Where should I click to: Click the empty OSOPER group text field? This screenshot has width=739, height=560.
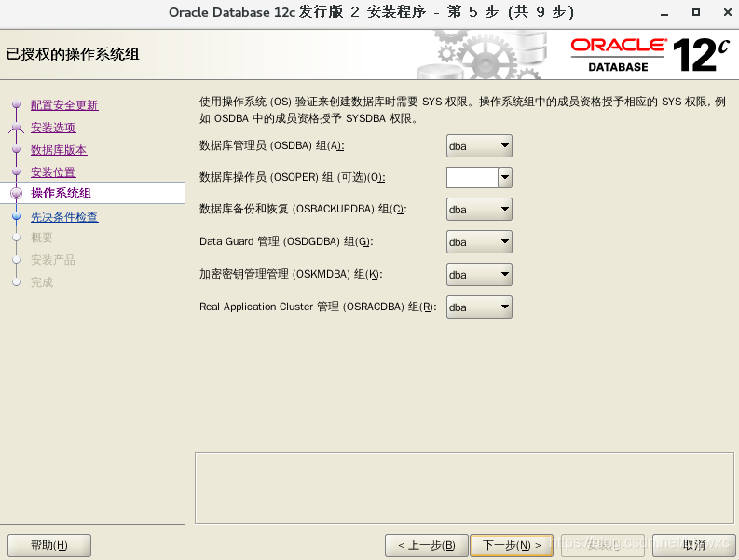[472, 178]
